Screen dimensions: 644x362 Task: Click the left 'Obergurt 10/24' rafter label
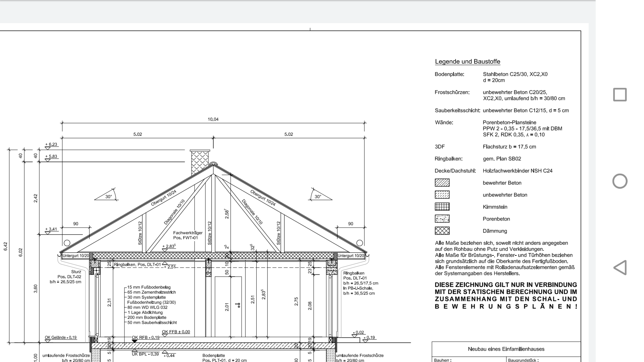click(x=163, y=198)
